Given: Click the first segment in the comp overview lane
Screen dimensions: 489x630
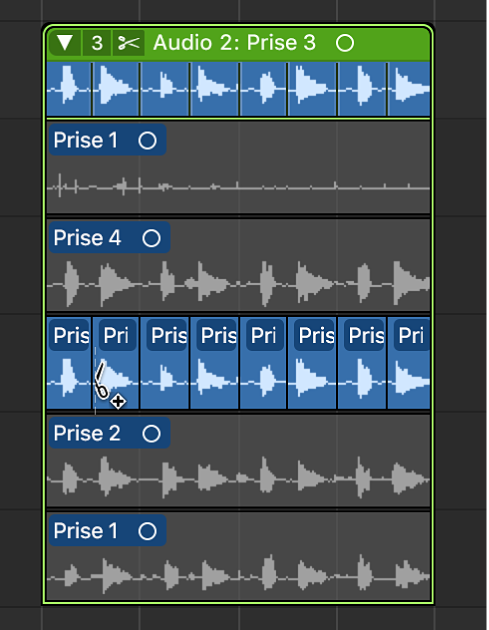Looking at the screenshot, I should [x=69, y=89].
